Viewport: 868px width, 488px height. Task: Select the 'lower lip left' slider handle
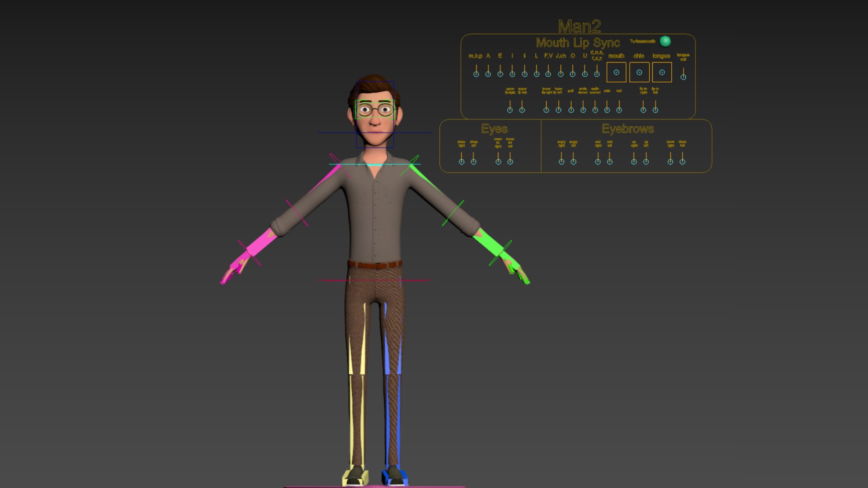coord(559,110)
